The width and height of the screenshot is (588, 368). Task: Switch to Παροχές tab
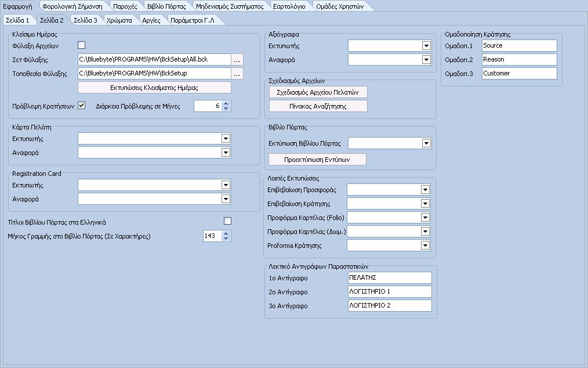[125, 6]
